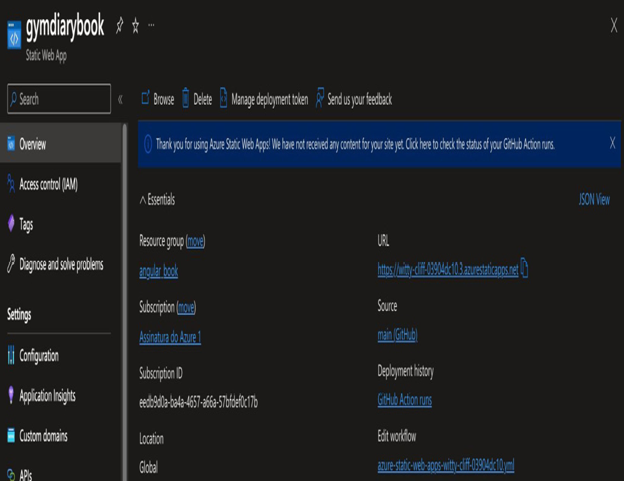Open the angular_book resource group
The image size is (624, 481).
click(158, 271)
